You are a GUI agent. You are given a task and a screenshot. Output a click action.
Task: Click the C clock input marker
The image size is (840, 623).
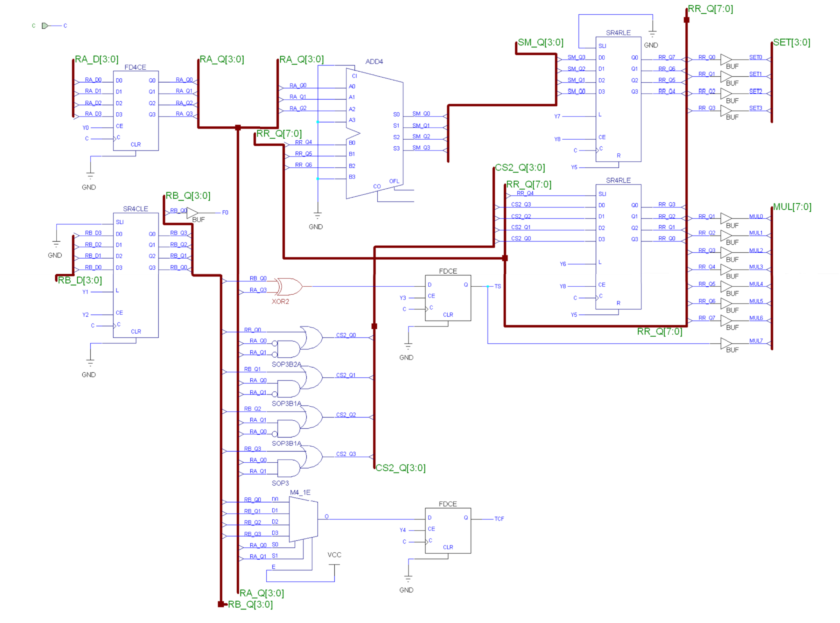coord(45,26)
